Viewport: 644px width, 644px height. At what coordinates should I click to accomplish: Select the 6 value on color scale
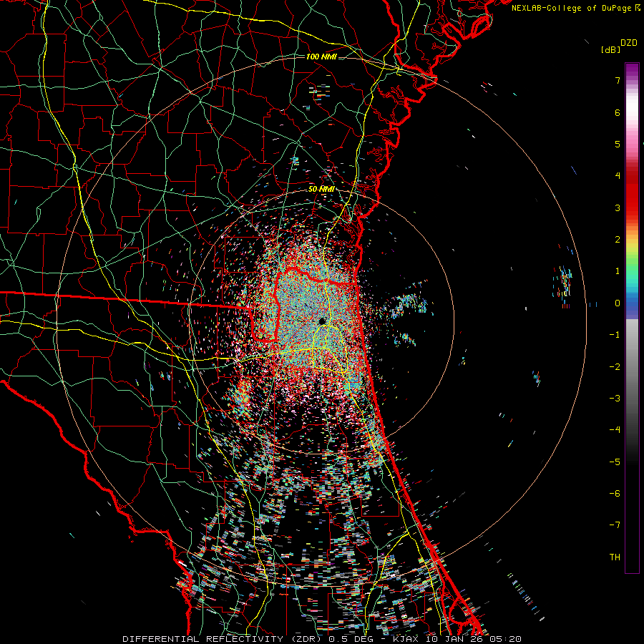pyautogui.click(x=618, y=112)
